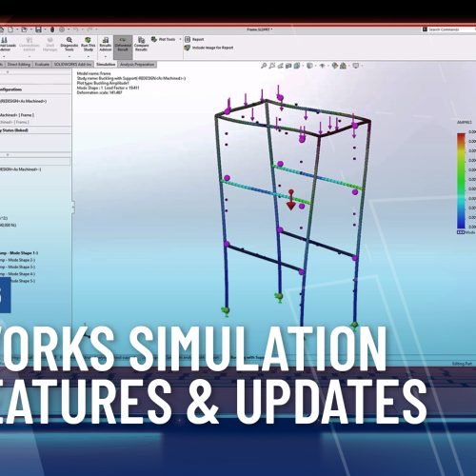
Task: Click the Connections Advisor icon
Action: pos(30,40)
